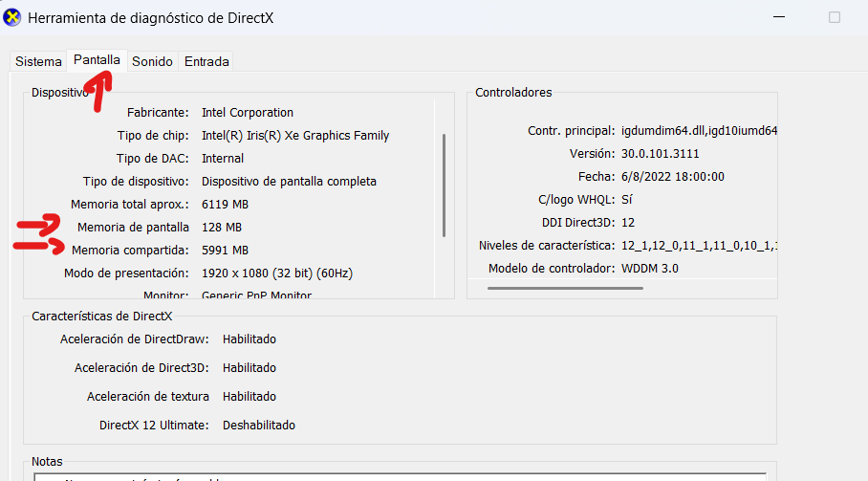Open the Sonido tab
The height and width of the screenshot is (481, 868).
click(x=152, y=61)
